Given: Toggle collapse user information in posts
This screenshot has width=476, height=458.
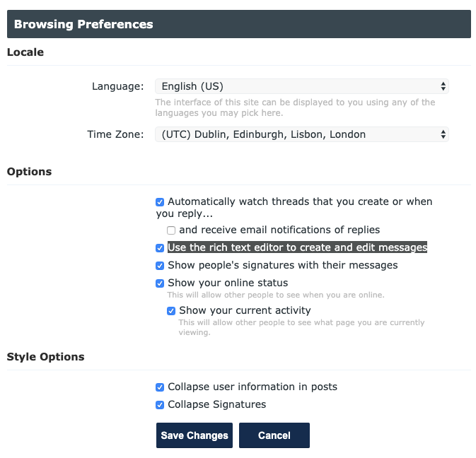Looking at the screenshot, I should pyautogui.click(x=160, y=387).
